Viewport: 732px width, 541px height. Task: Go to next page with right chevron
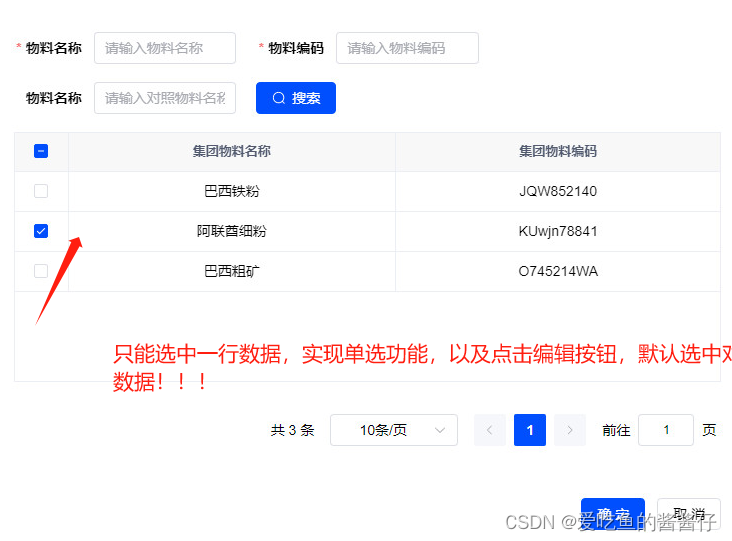[570, 430]
